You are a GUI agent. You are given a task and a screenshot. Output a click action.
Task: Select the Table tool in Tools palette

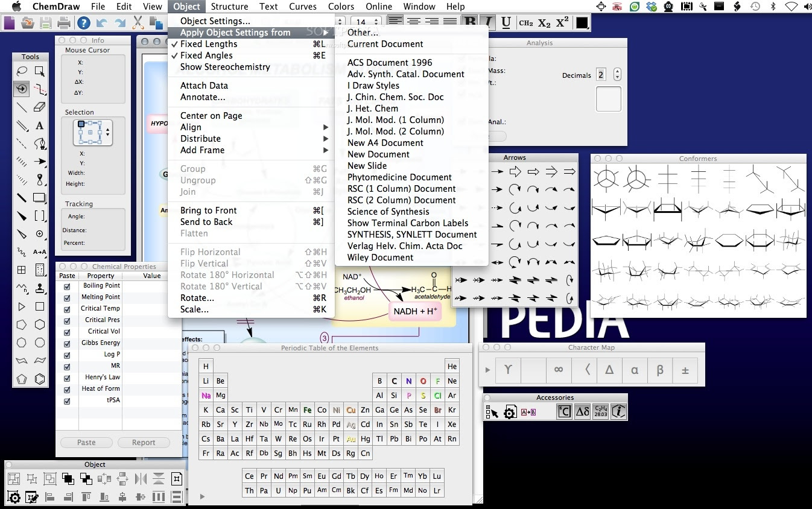click(x=22, y=270)
